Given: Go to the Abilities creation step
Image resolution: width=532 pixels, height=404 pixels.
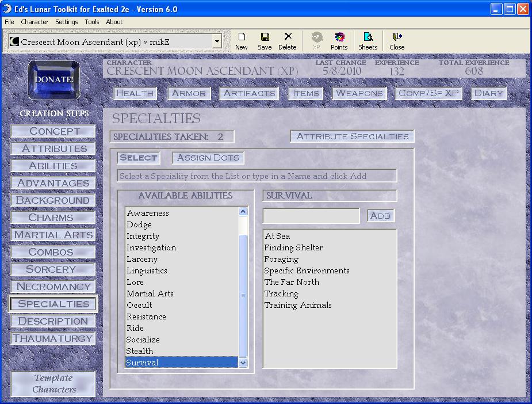Looking at the screenshot, I should [53, 166].
